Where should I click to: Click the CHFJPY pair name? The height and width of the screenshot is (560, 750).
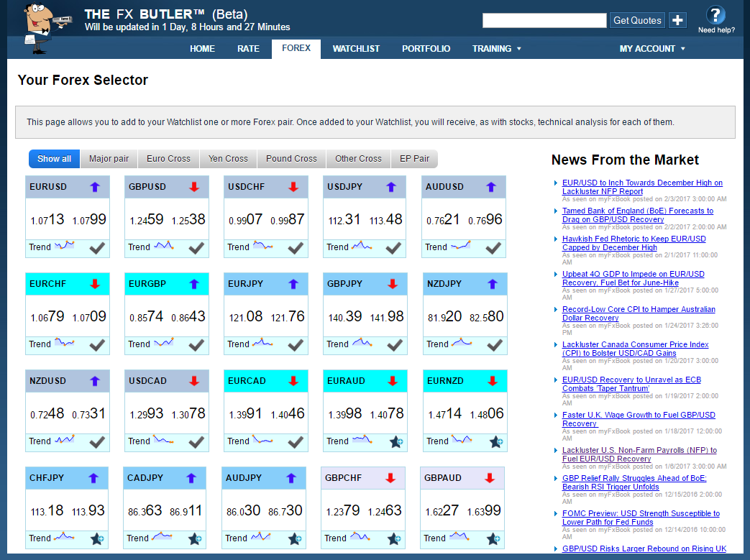pos(48,478)
